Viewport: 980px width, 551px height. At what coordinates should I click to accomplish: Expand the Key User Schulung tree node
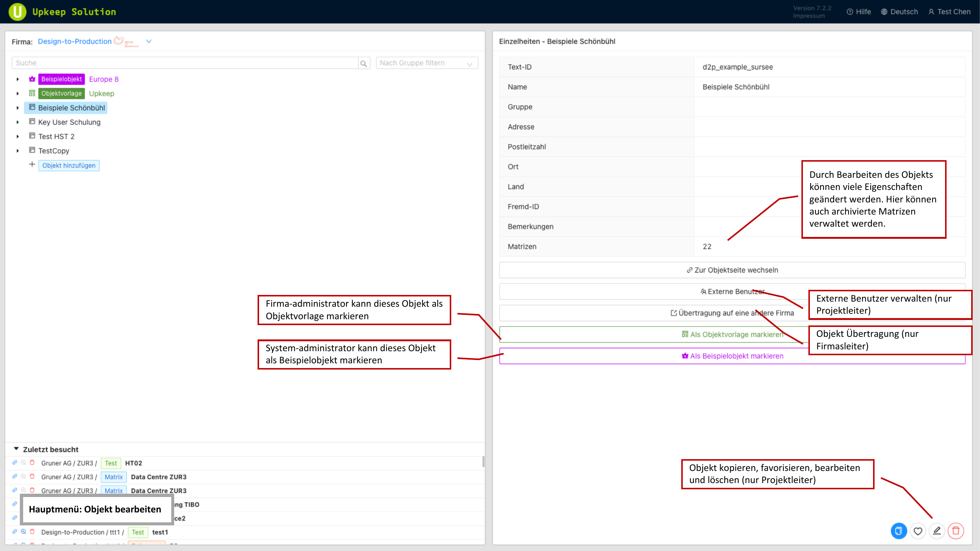18,122
